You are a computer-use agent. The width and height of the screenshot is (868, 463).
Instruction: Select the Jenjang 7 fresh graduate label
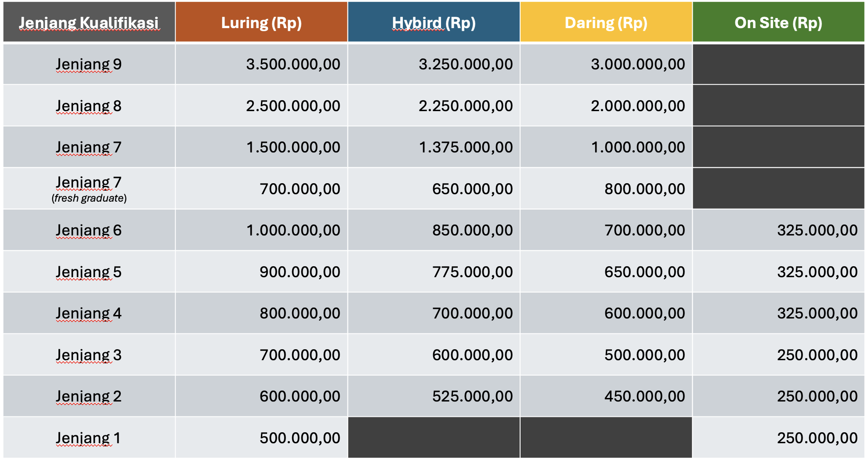pos(89,188)
